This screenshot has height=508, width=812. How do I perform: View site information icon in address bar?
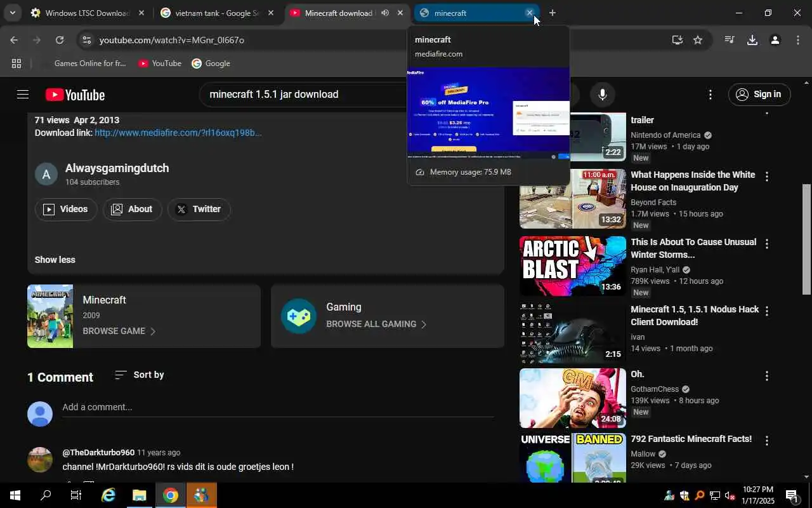point(86,40)
